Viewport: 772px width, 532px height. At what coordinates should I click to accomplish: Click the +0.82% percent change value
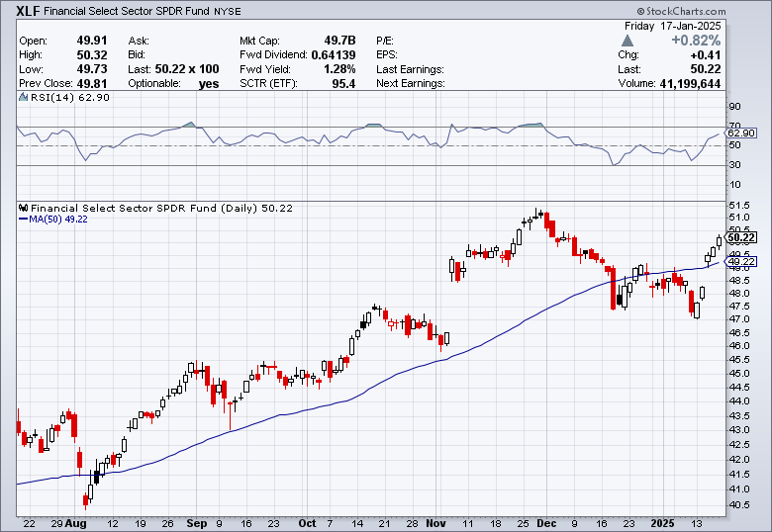[x=696, y=41]
